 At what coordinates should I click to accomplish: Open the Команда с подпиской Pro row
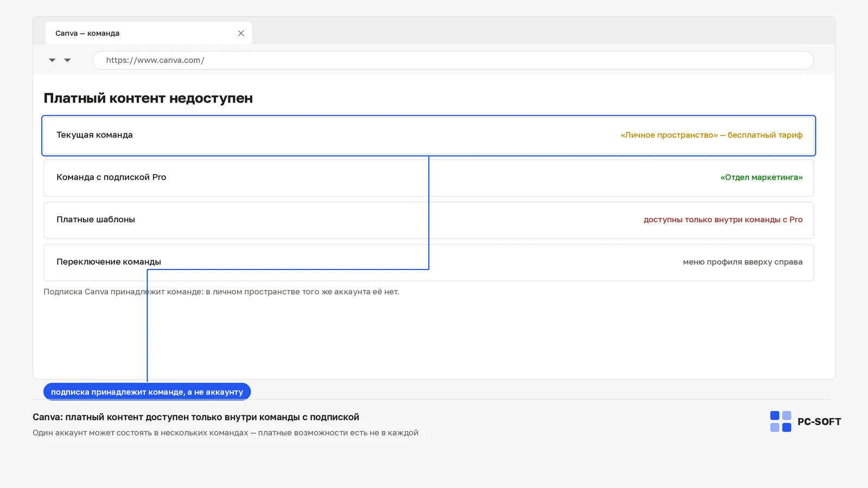[x=429, y=178]
